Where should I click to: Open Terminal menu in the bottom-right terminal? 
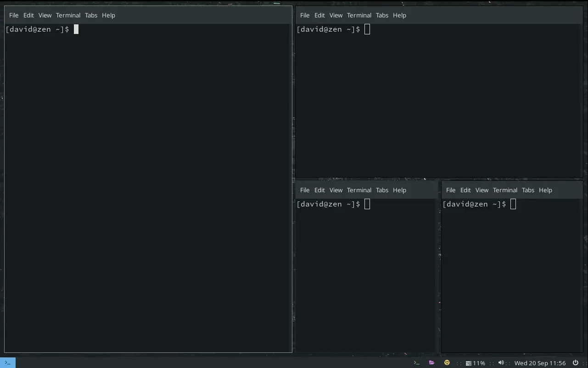click(505, 190)
